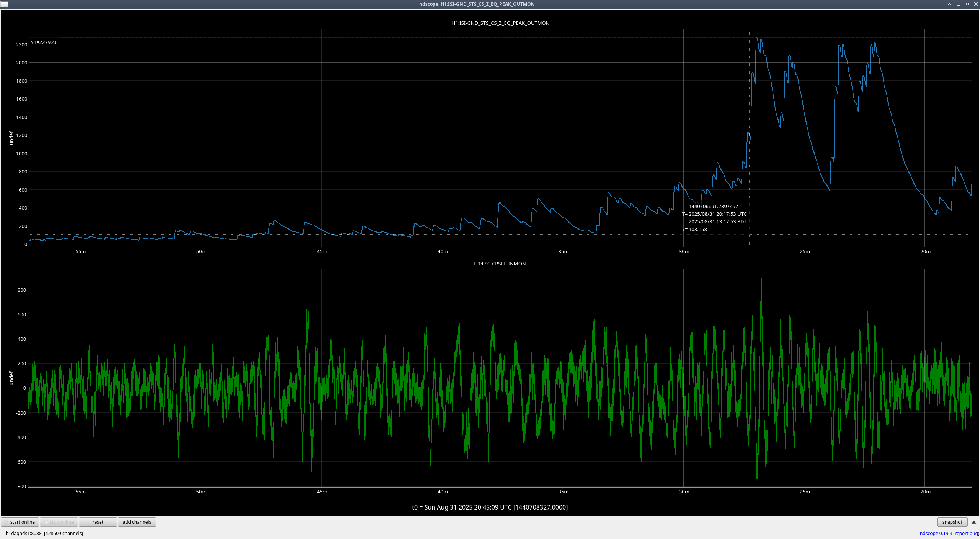980x539 pixels.
Task: Select the Y1=2279.48 cursor label
Action: click(44, 42)
